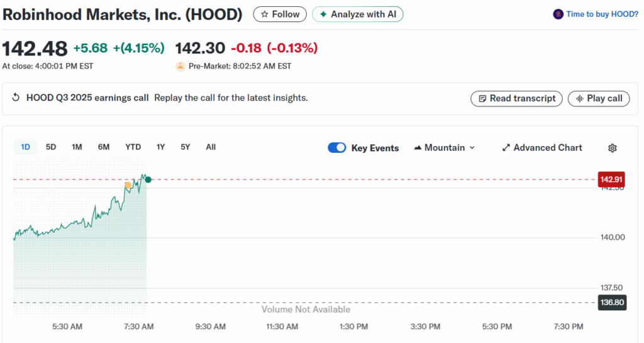Screen dimensions: 644x343
Task: Open the Time to buy HOOD? link
Action: 602,14
